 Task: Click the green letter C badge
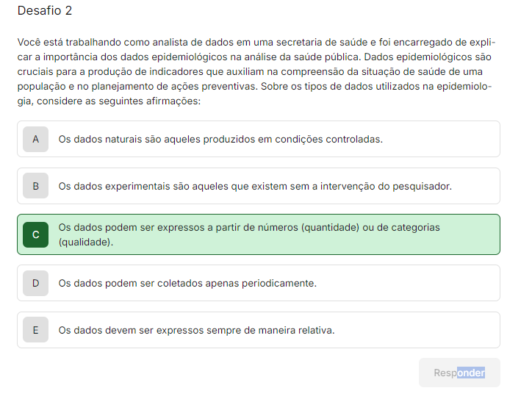click(35, 234)
